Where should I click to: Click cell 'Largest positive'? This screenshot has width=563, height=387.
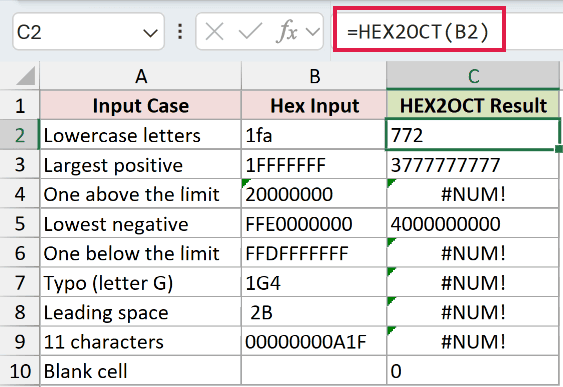(x=141, y=164)
